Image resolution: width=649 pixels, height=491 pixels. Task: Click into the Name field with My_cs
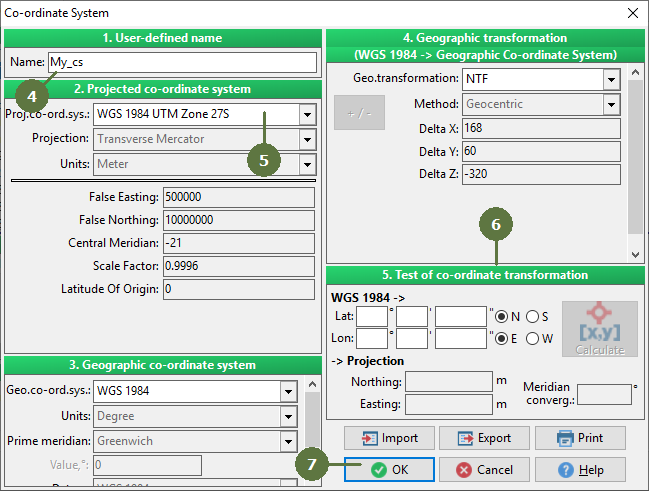click(x=183, y=62)
